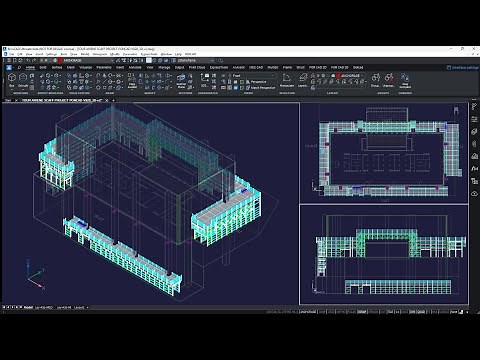Click the Undo icon in quick access toolbar
Image resolution: width=480 pixels, height=360 pixels.
click(28, 60)
